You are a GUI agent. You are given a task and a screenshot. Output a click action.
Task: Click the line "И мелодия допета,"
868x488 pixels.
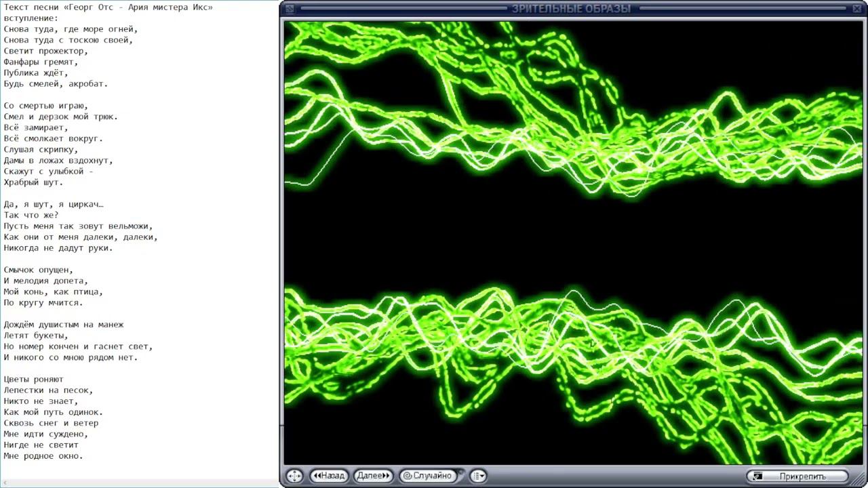(46, 281)
